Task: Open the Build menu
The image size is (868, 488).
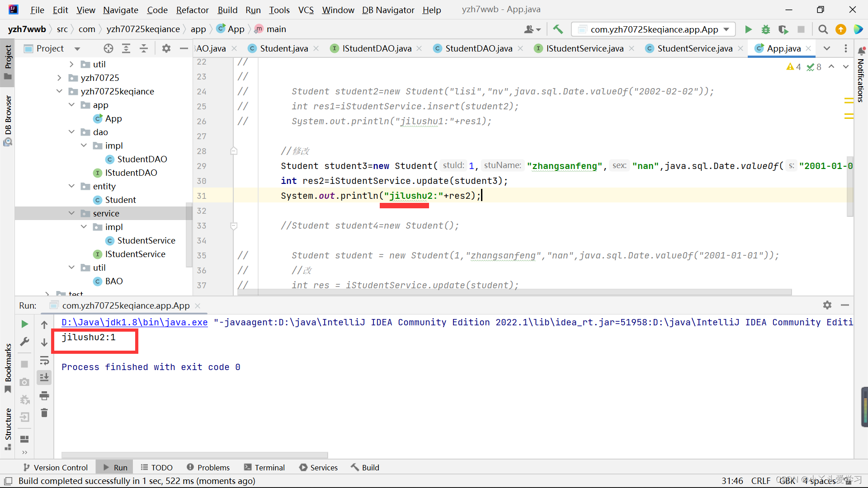Action: 227,9
